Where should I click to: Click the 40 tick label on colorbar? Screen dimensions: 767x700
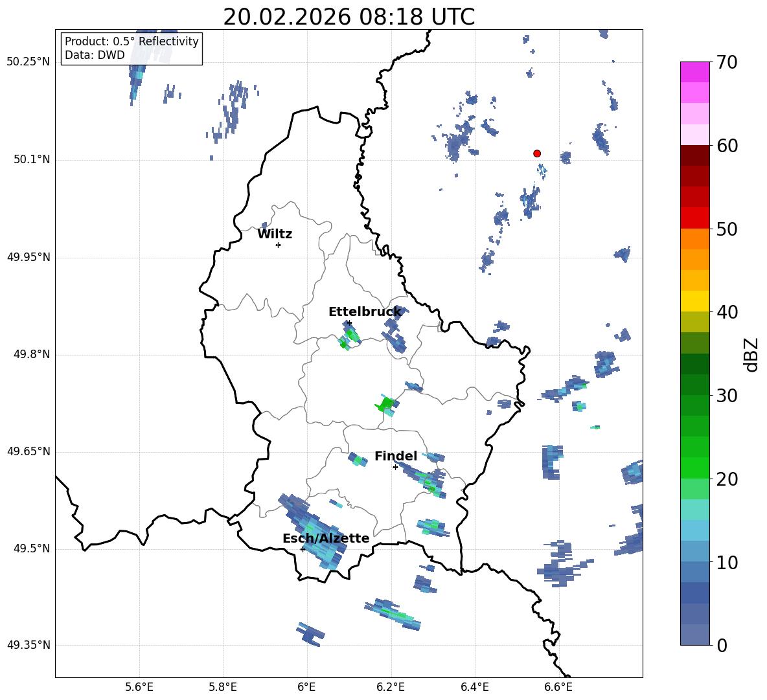pos(727,312)
